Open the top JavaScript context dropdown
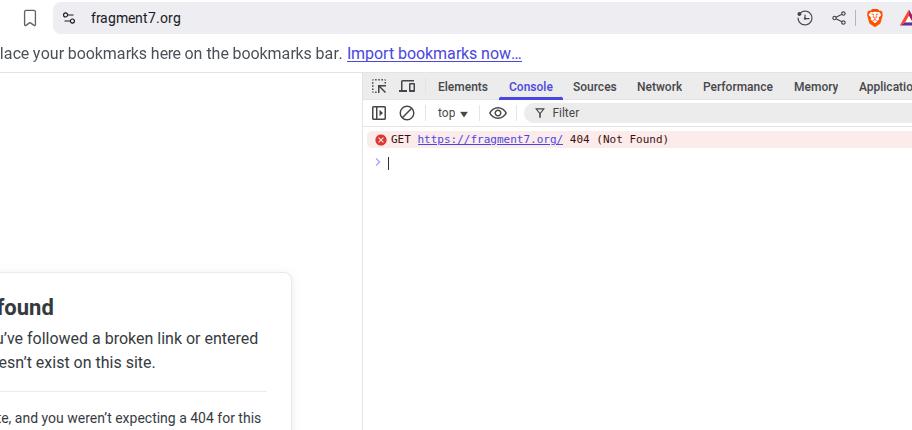 click(453, 113)
